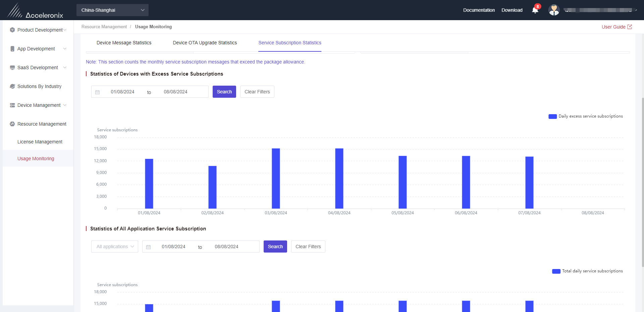This screenshot has height=312, width=644.
Task: Expand the Product Development menu
Action: point(65,30)
